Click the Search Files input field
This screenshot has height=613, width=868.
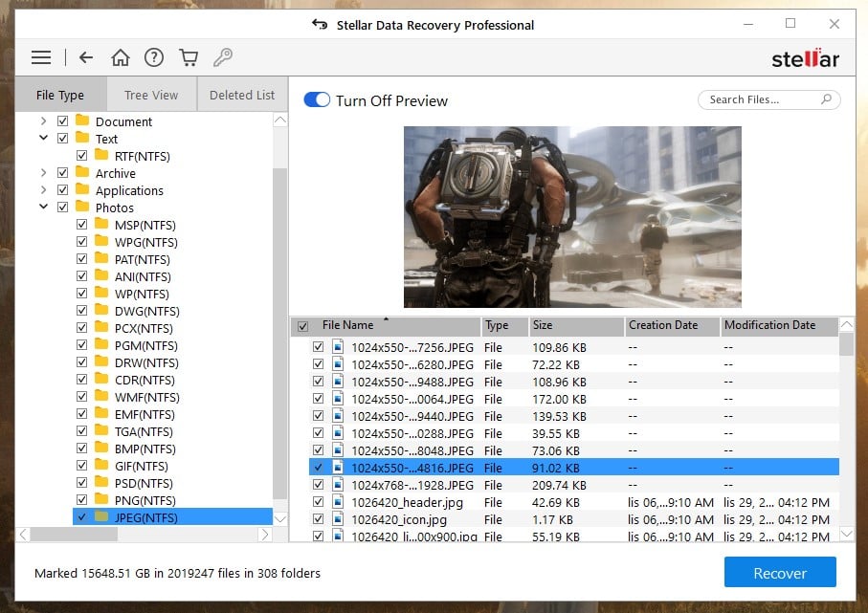(769, 99)
